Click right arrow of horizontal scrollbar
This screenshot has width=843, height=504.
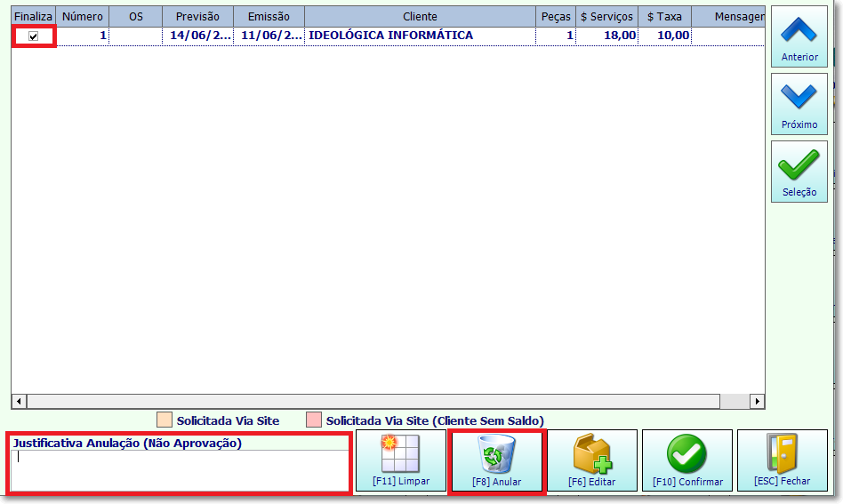pyautogui.click(x=757, y=401)
